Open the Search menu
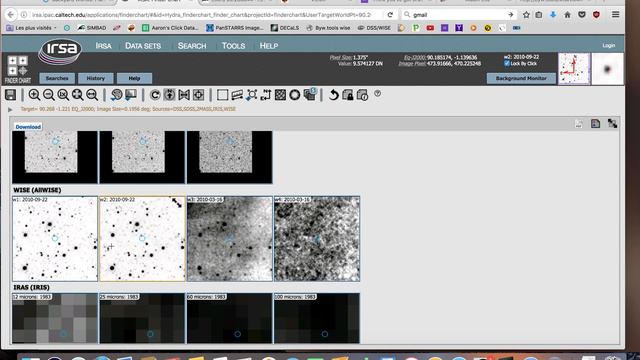The width and height of the screenshot is (640, 360). coord(192,46)
